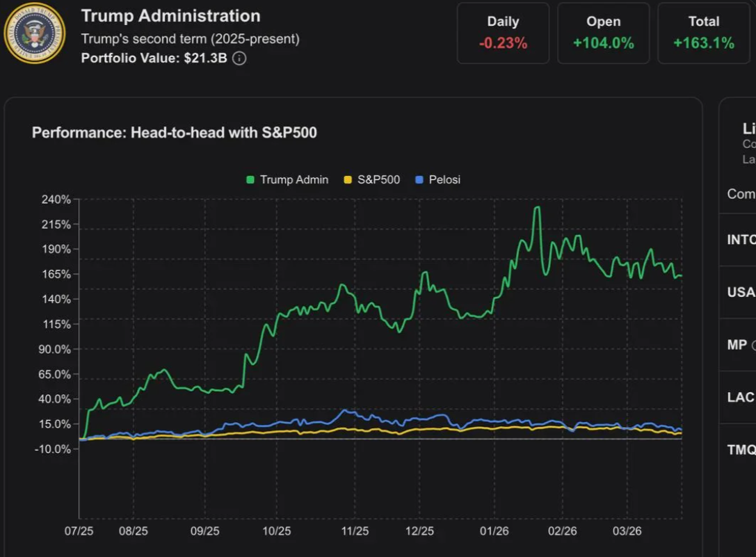756x557 pixels.
Task: Click the green Trump Admin legend swatch
Action: point(250,180)
